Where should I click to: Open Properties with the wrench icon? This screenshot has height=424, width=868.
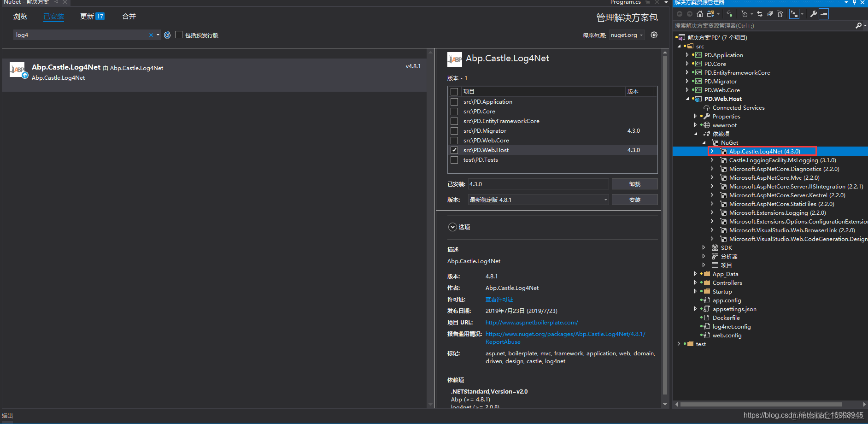pyautogui.click(x=814, y=14)
